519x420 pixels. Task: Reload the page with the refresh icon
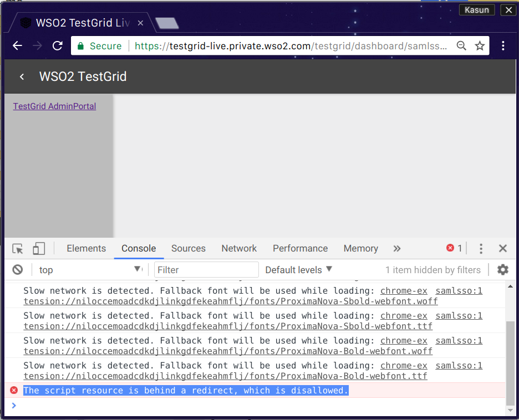pyautogui.click(x=58, y=45)
